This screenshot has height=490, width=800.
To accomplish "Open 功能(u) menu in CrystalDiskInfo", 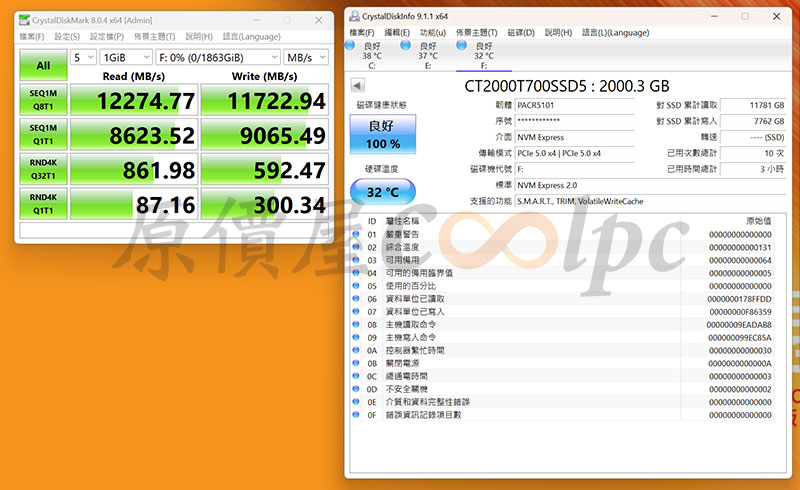I will pos(433,33).
